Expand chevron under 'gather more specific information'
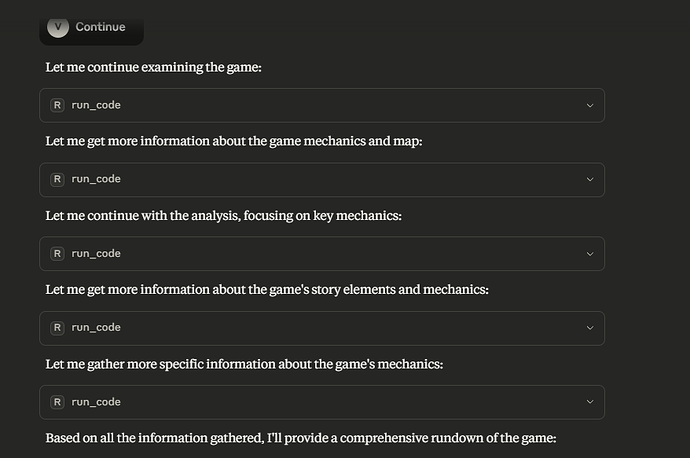Screen dimensions: 690x458 [590, 402]
